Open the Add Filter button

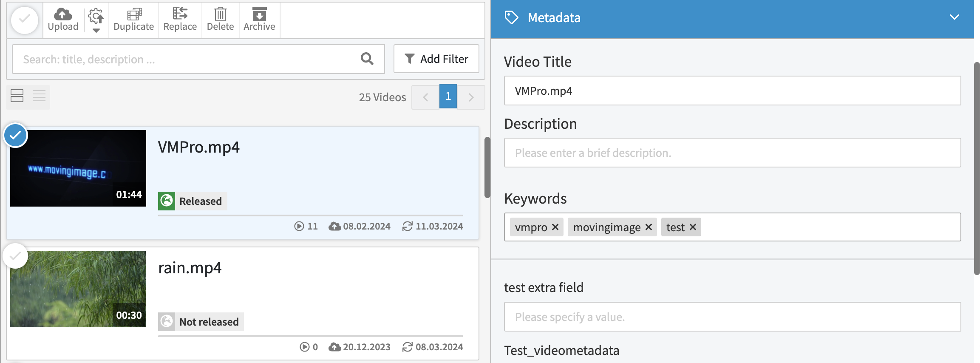436,59
